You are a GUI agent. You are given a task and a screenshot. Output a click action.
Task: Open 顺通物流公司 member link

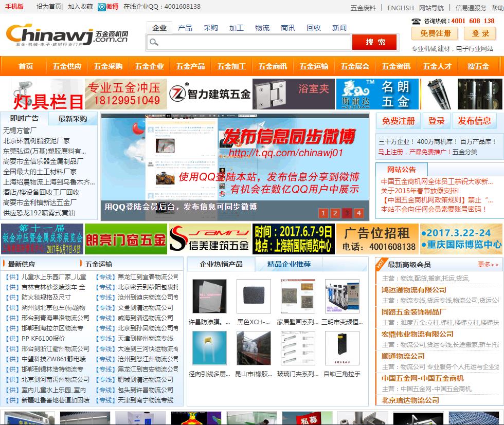click(403, 356)
